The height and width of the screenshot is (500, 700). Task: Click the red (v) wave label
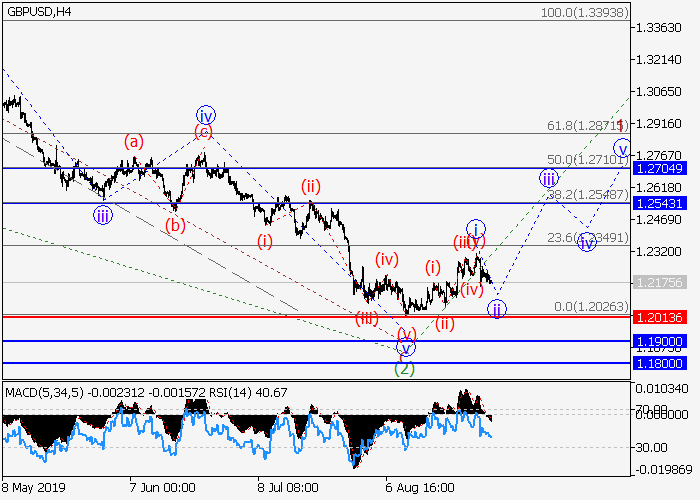point(406,333)
